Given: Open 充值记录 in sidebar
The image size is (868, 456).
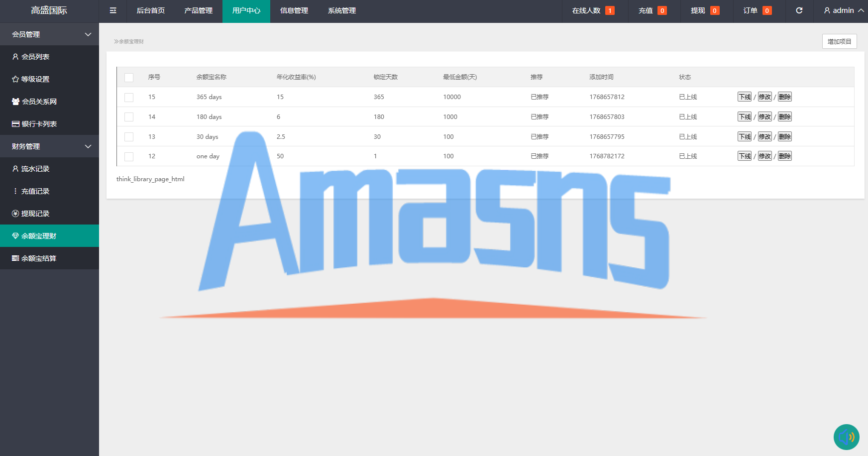Looking at the screenshot, I should tap(49, 191).
